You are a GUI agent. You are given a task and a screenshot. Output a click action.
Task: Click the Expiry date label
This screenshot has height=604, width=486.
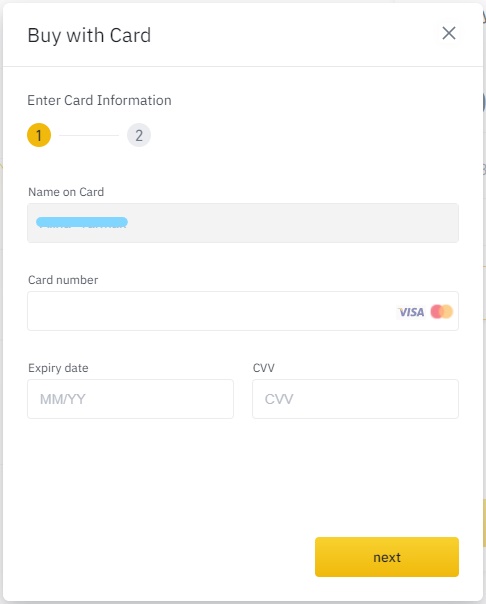click(x=58, y=368)
